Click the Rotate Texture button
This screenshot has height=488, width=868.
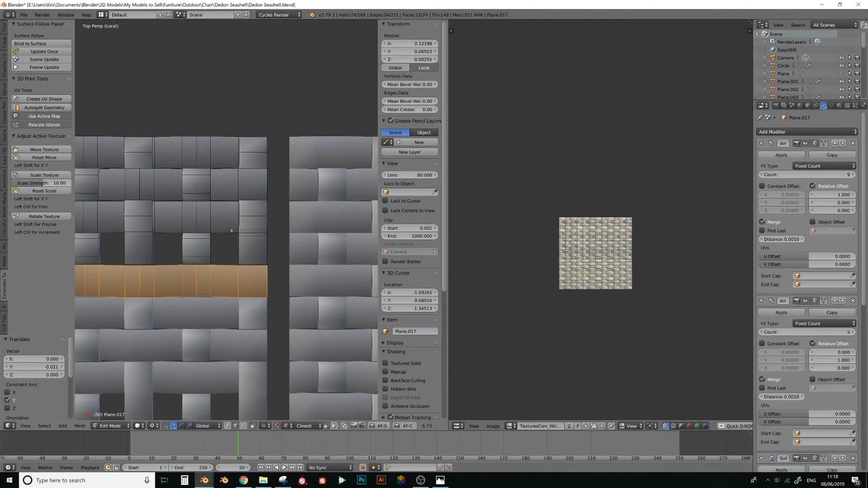pyautogui.click(x=41, y=216)
